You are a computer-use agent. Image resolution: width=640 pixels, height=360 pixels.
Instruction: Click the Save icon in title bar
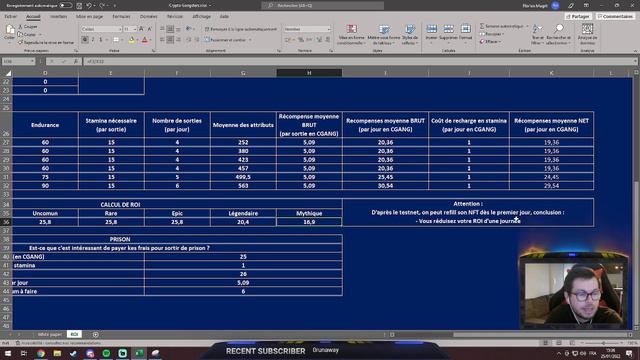[x=79, y=6]
